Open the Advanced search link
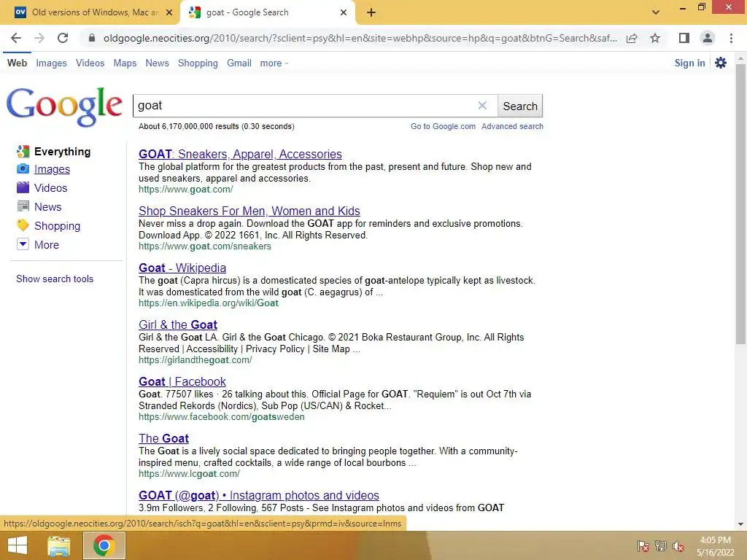The image size is (747, 560). pos(512,126)
